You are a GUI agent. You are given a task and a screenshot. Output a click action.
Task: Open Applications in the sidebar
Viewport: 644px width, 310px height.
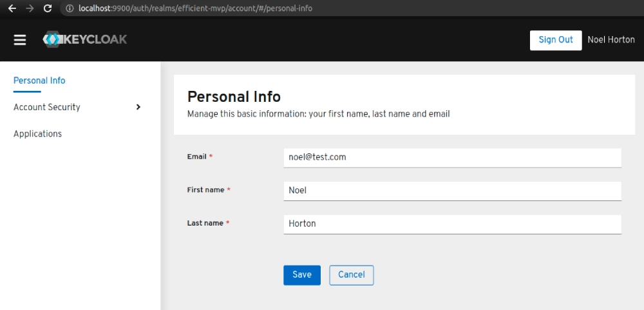coord(38,134)
